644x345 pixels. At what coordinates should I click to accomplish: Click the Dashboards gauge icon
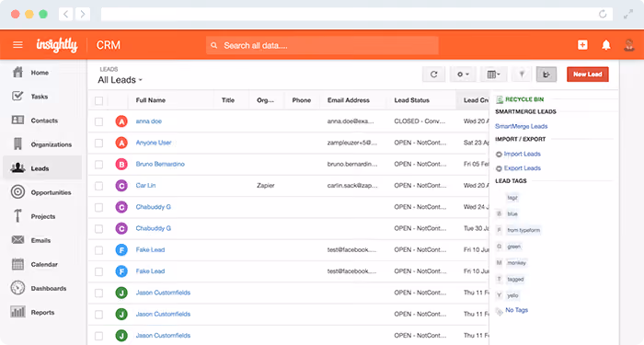(x=17, y=288)
